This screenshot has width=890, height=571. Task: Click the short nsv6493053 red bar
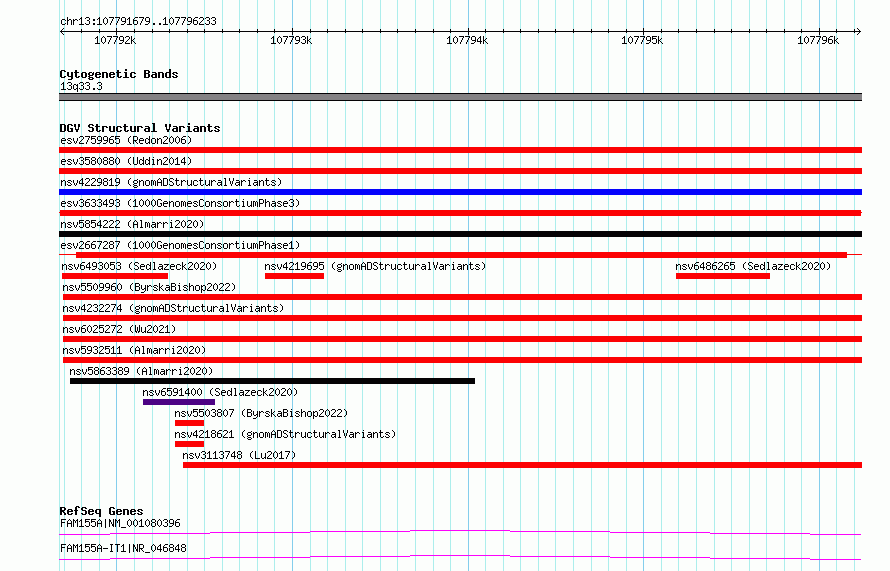pos(115,276)
